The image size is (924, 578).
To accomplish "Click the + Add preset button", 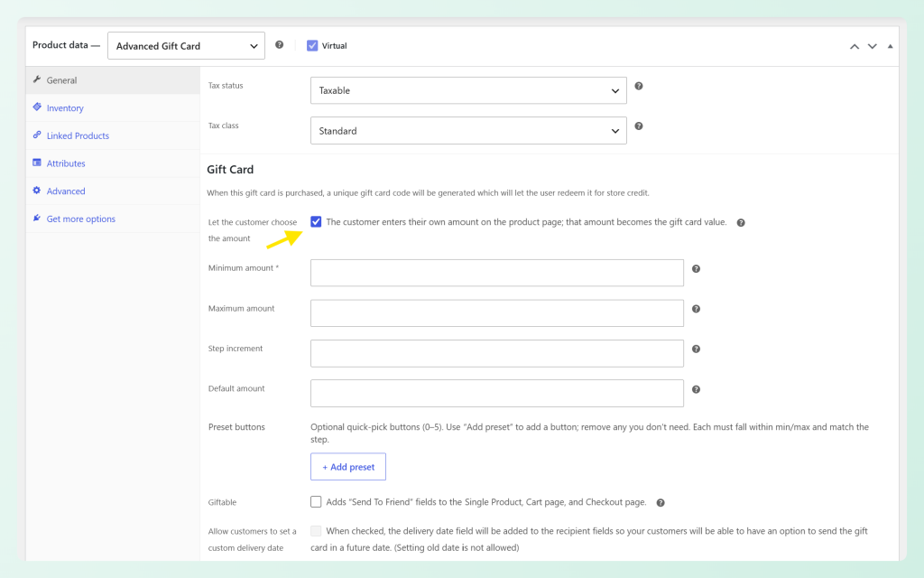I will pos(348,467).
